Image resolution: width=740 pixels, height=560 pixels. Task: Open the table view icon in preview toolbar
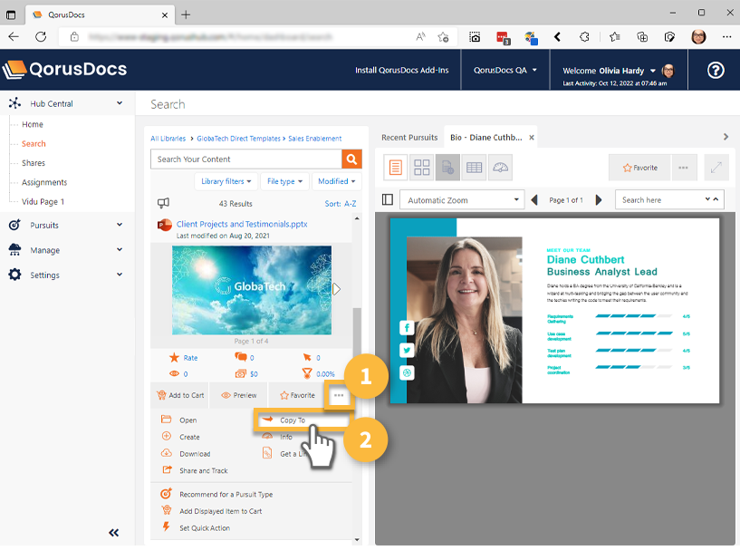click(474, 167)
